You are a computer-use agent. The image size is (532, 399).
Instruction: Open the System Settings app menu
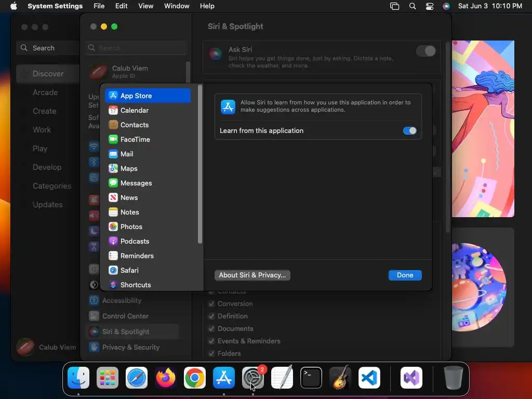tap(55, 6)
